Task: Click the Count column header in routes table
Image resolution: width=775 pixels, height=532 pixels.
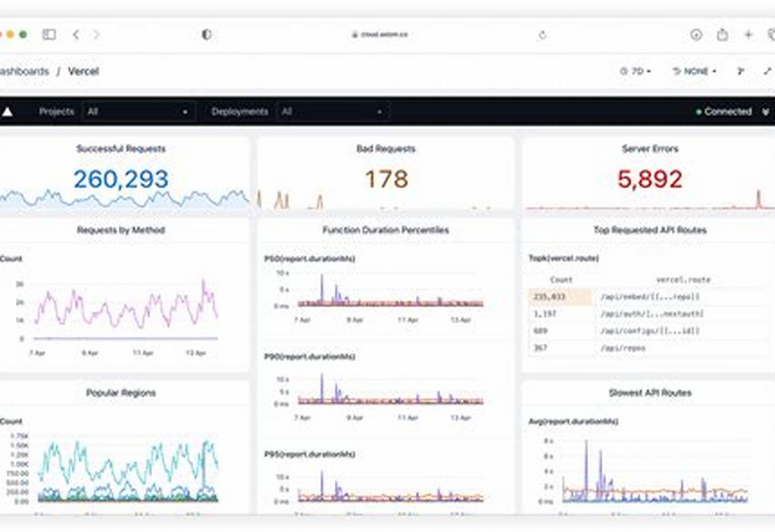Action: pyautogui.click(x=561, y=280)
